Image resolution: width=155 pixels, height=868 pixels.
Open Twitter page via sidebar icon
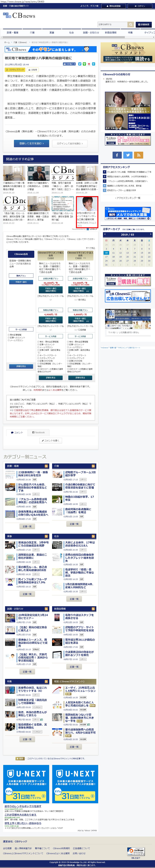pos(127,155)
